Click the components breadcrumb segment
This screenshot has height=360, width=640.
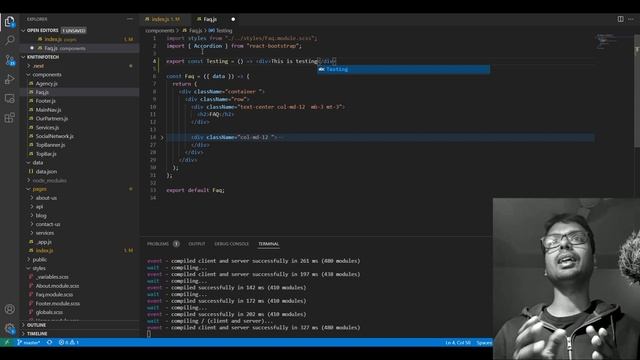point(160,31)
